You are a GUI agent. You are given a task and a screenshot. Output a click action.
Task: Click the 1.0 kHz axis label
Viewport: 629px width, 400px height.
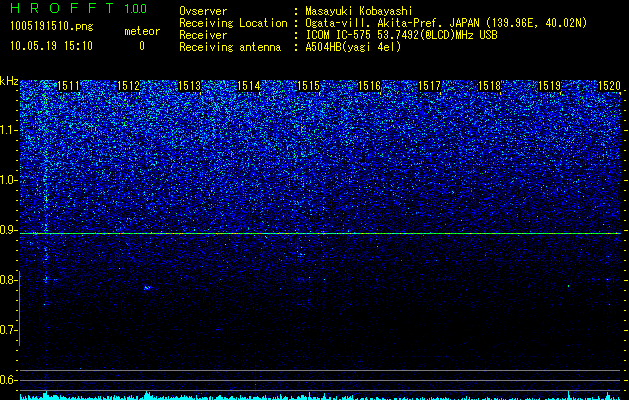tap(8, 180)
